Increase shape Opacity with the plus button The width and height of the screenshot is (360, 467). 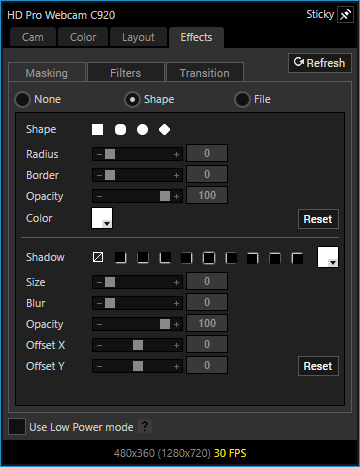176,196
